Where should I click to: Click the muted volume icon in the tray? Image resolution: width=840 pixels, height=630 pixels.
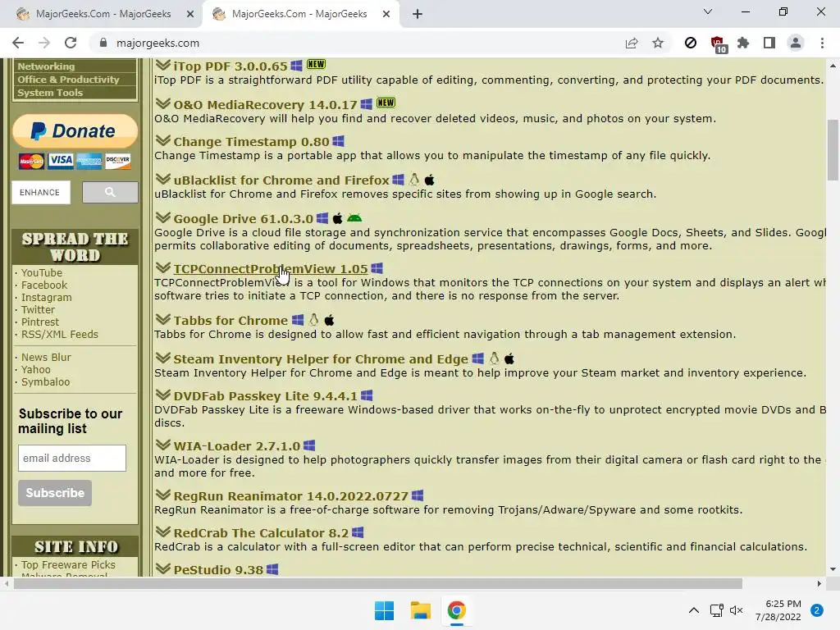pyautogui.click(x=737, y=610)
